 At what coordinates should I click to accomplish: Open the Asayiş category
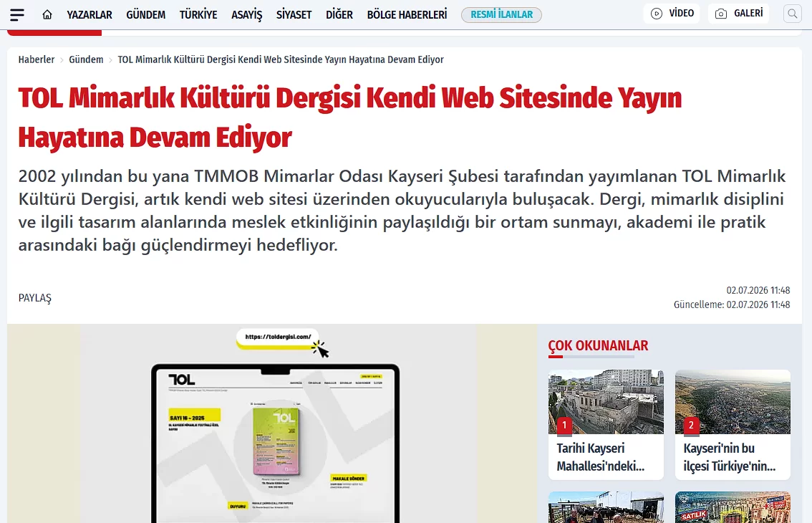pyautogui.click(x=246, y=14)
